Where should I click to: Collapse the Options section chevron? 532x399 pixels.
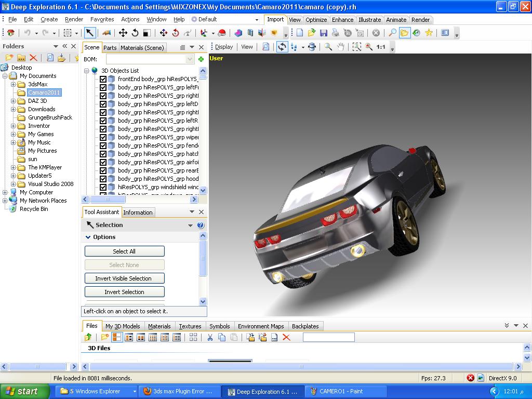point(88,237)
